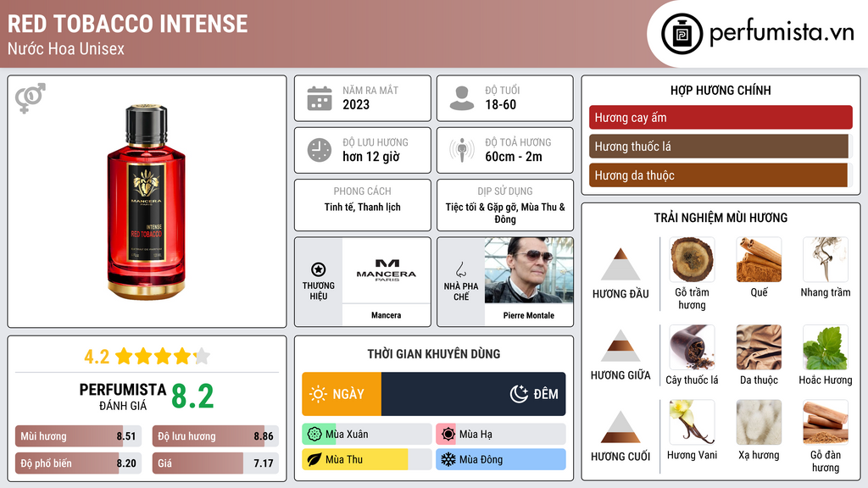The image size is (868, 488).
Task: Click the Da thuộc leather note image
Action: (759, 347)
